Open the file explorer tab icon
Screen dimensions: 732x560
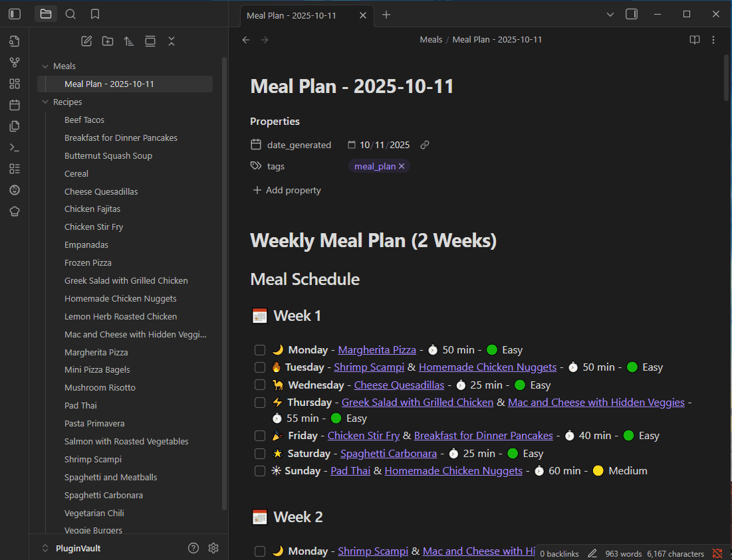point(46,14)
